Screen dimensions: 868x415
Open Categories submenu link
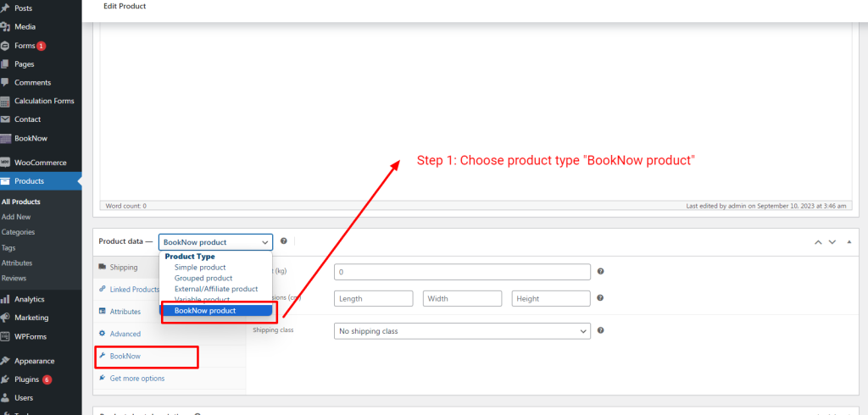pos(19,232)
